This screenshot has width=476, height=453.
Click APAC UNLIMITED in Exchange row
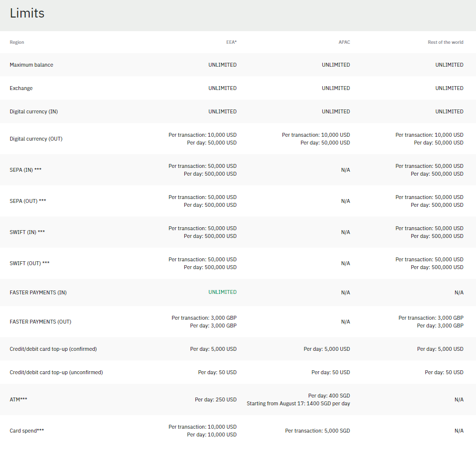tap(336, 88)
